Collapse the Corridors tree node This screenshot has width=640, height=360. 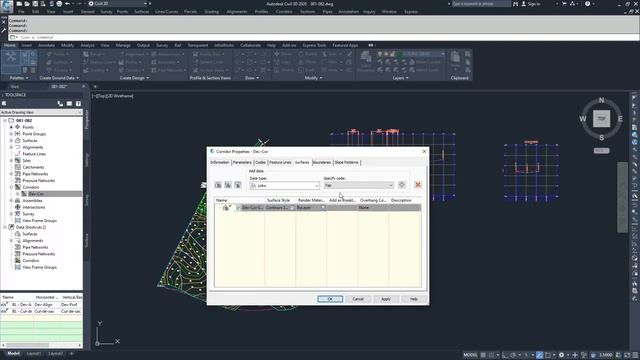11,187
